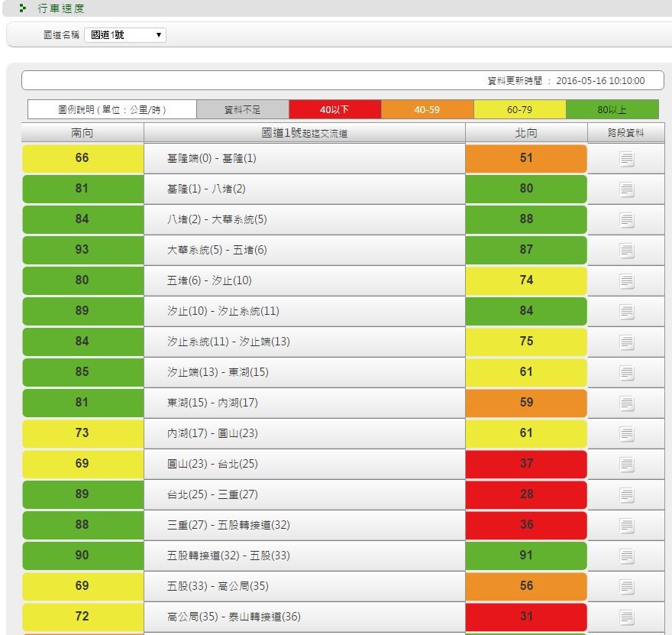Open road section data icon for 基隆端(0) - 基隆(1)

626,159
